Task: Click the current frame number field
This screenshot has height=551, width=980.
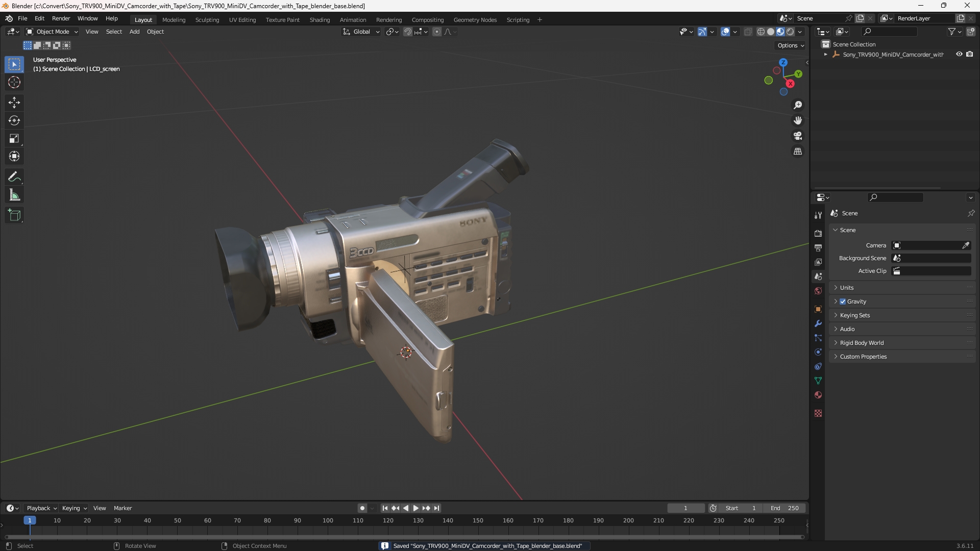Action: point(685,508)
